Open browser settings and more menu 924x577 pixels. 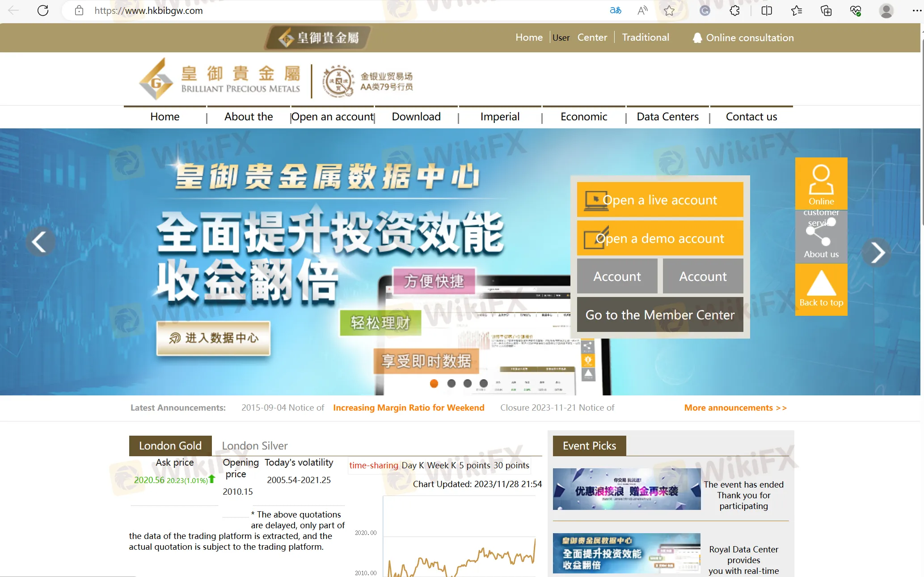pos(916,11)
